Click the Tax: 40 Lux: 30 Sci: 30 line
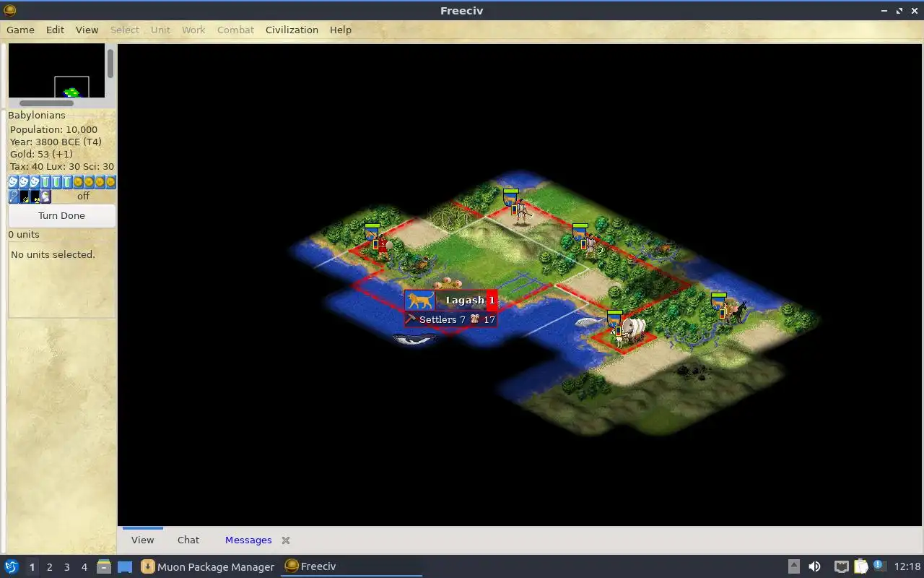 [x=62, y=166]
